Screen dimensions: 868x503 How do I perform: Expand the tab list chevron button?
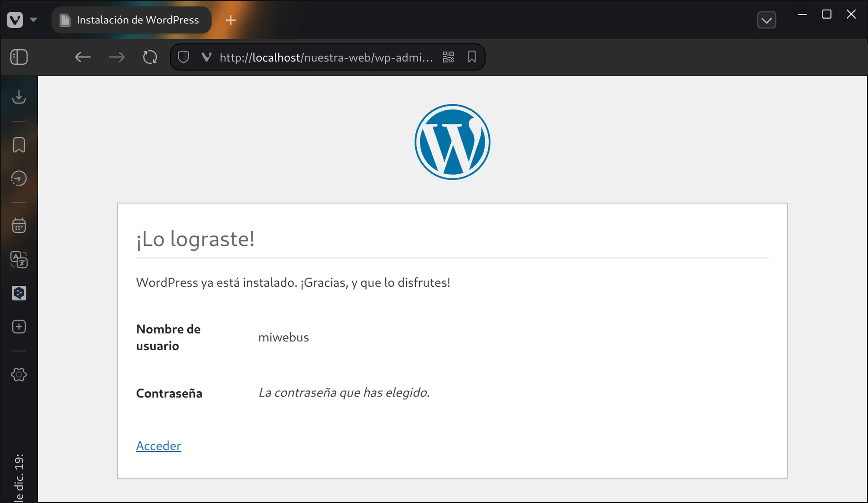(x=766, y=20)
